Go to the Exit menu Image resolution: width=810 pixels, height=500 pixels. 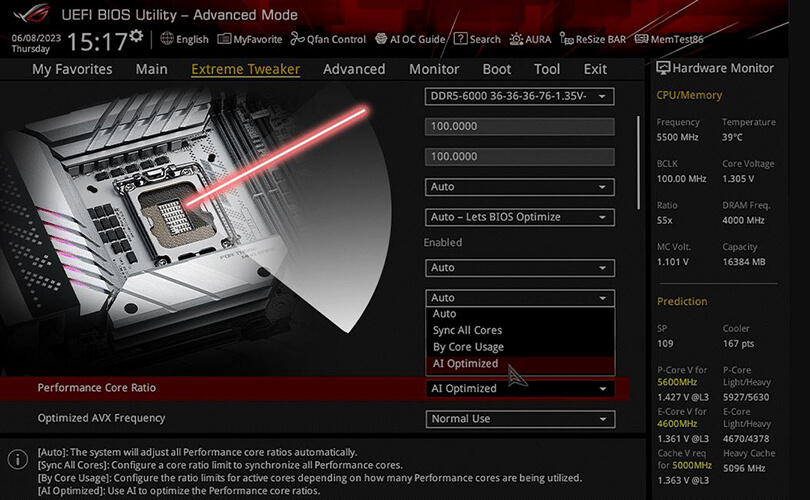point(595,69)
